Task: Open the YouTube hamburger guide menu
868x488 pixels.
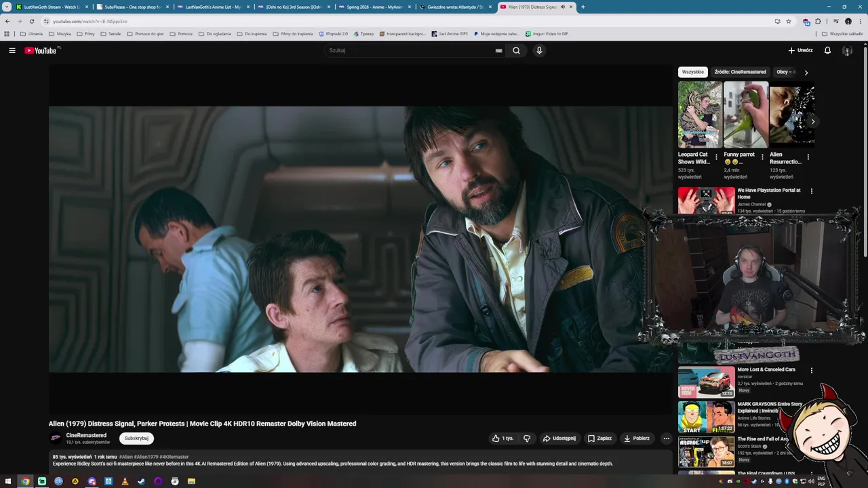Action: 12,50
